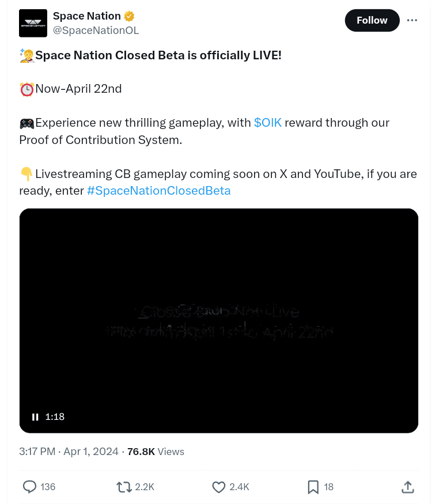Follow the Space Nation account

coord(372,20)
